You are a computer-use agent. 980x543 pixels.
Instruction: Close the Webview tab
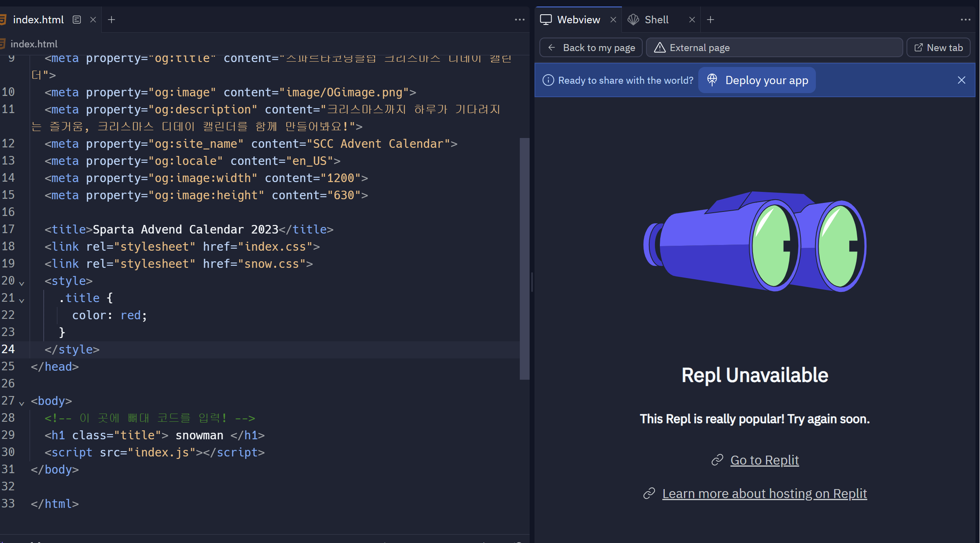[x=613, y=20]
